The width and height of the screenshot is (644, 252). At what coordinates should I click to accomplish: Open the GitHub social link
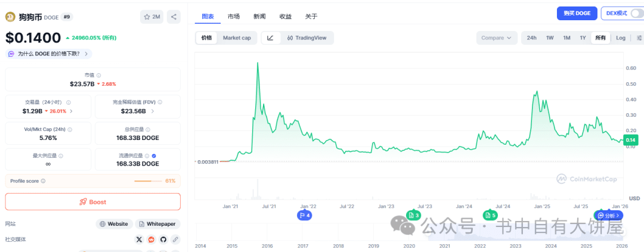tap(163, 239)
